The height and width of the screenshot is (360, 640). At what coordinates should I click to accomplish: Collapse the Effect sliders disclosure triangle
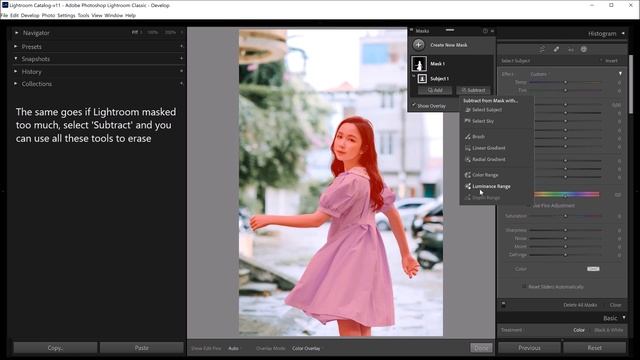click(x=620, y=74)
